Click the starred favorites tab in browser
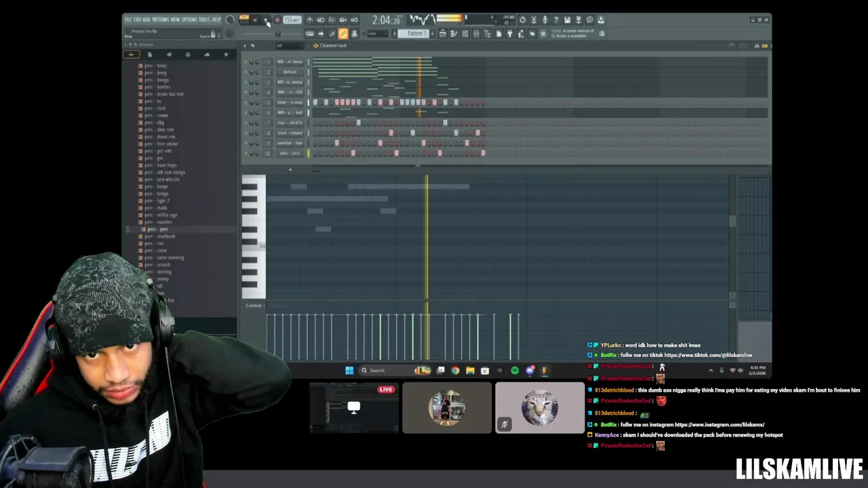 226,54
